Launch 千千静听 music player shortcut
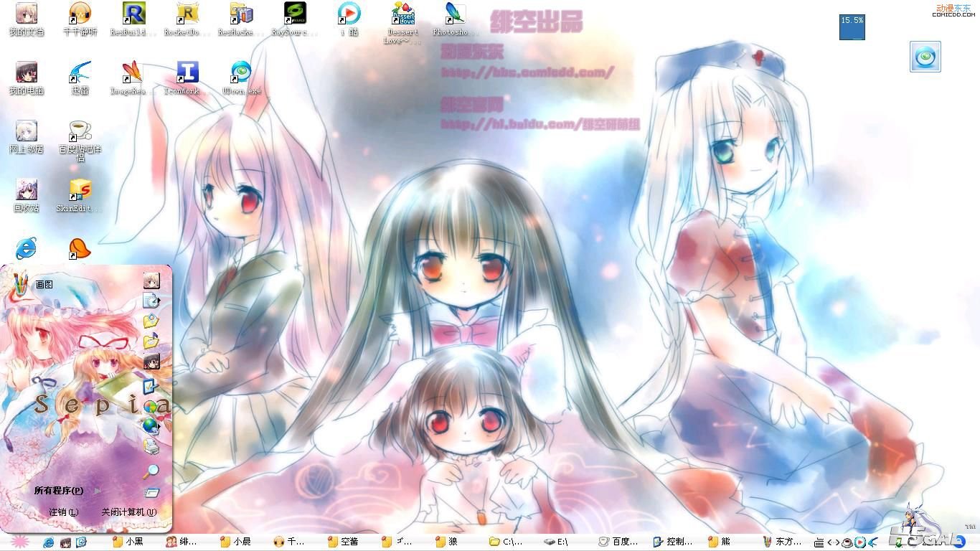This screenshot has width=980, height=551. coord(80,19)
